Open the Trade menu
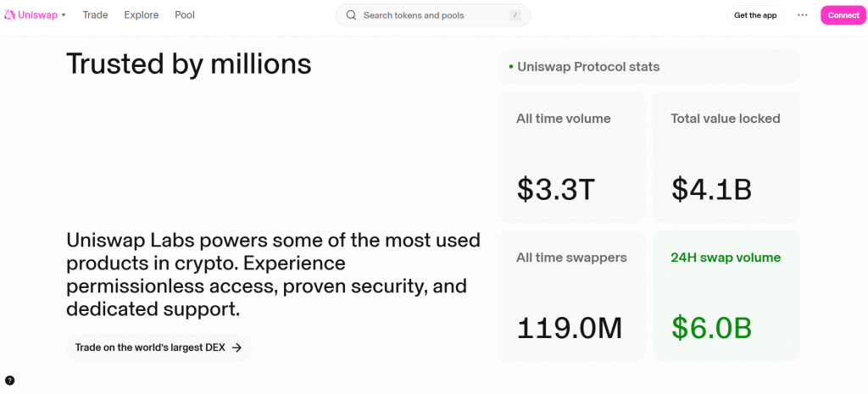 (x=95, y=15)
